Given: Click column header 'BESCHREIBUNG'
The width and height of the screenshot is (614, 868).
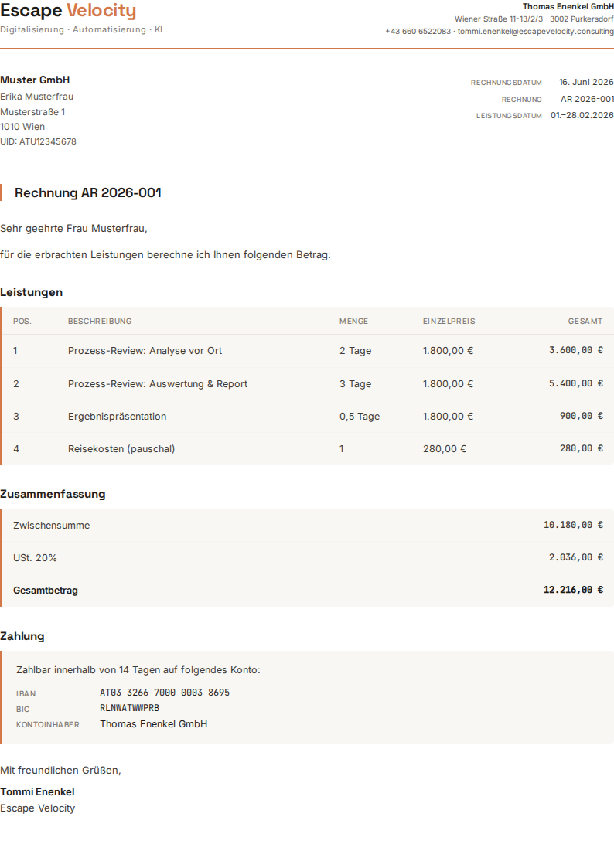Looking at the screenshot, I should coord(100,321).
